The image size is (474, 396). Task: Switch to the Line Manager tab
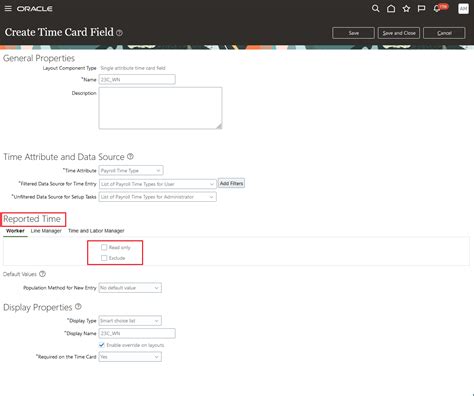46,231
